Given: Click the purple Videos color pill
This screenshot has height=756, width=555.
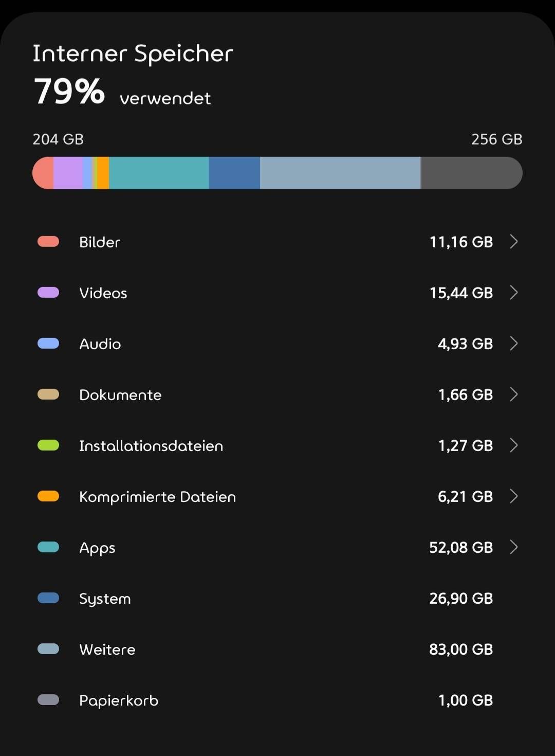Looking at the screenshot, I should coord(48,293).
